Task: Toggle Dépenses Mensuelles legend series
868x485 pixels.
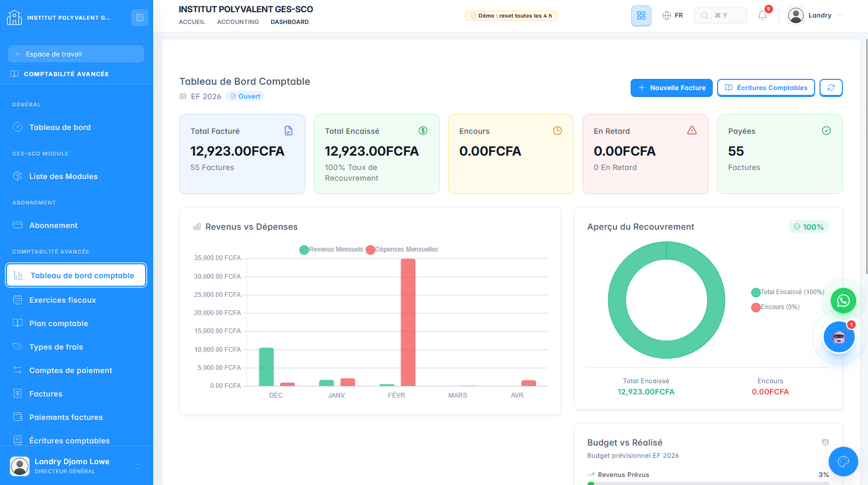Action: (x=402, y=249)
